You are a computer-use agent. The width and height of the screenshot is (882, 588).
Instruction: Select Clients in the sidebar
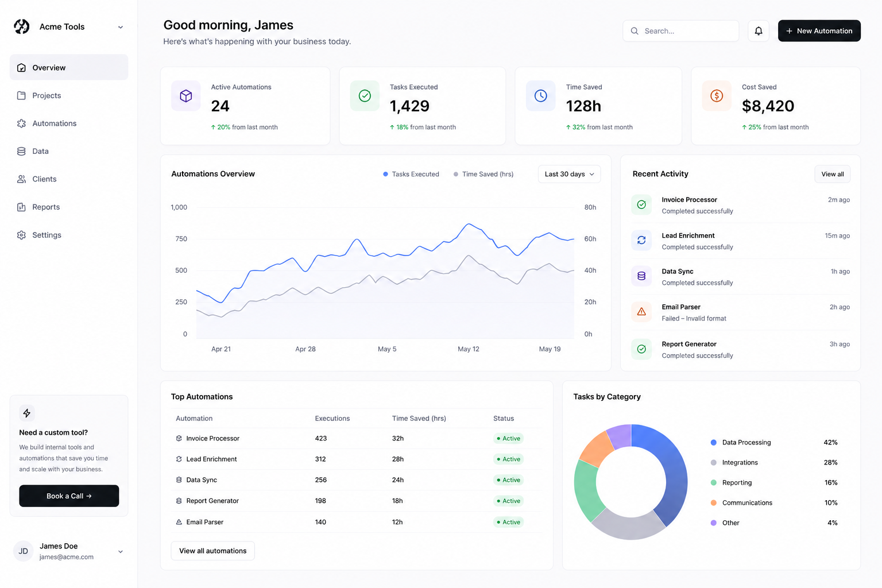(x=69, y=179)
